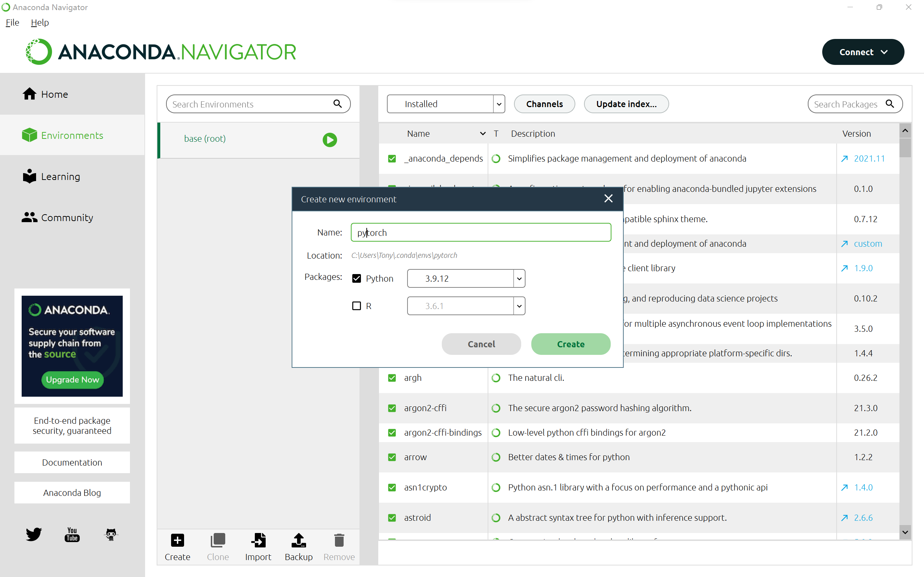924x577 pixels.
Task: Click the green Create button in dialog
Action: pos(570,344)
